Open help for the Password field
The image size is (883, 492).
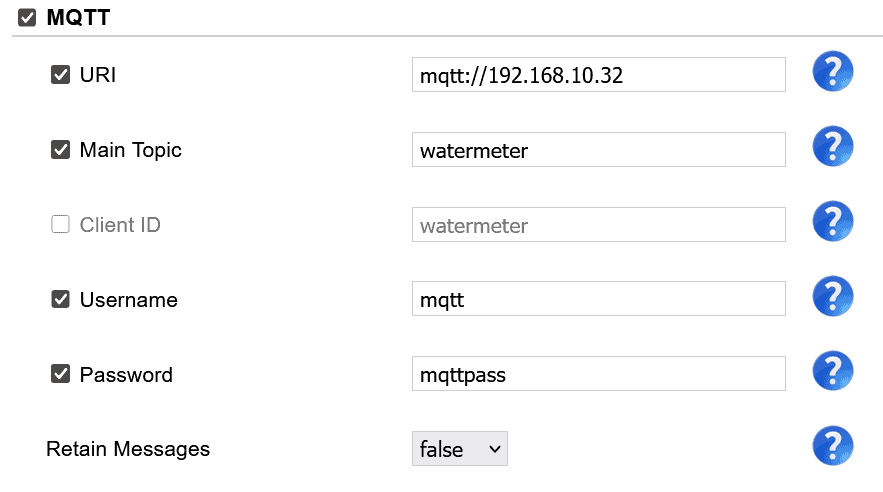[x=832, y=371]
